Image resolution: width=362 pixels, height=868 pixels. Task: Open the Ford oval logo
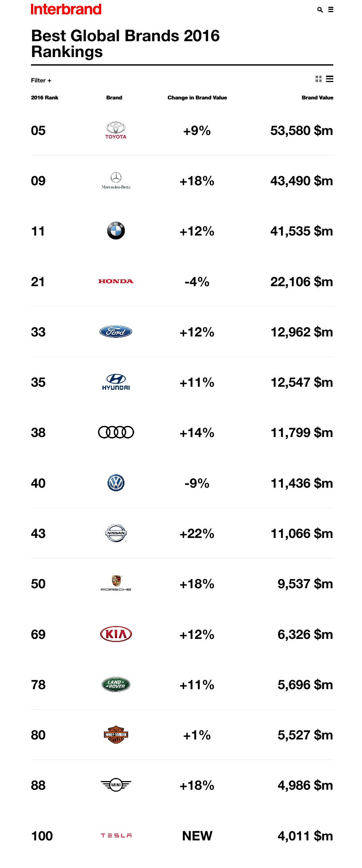(x=116, y=332)
